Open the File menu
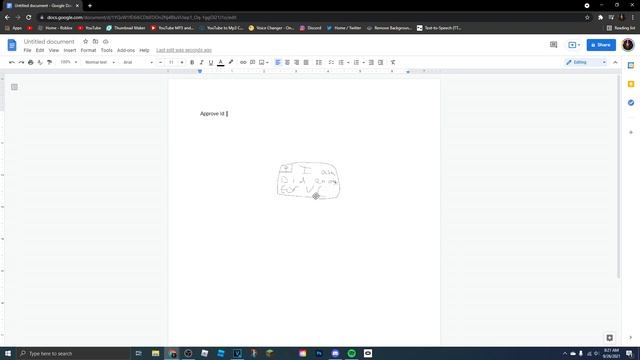Image resolution: width=640 pixels, height=360 pixels. pyautogui.click(x=27, y=50)
